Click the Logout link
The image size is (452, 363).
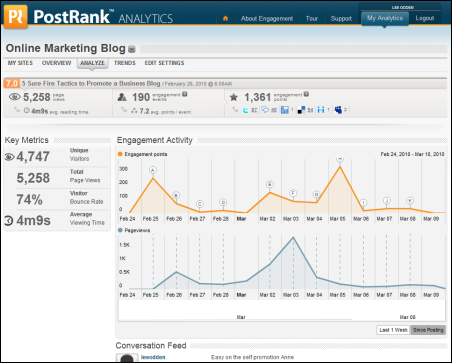(x=425, y=18)
